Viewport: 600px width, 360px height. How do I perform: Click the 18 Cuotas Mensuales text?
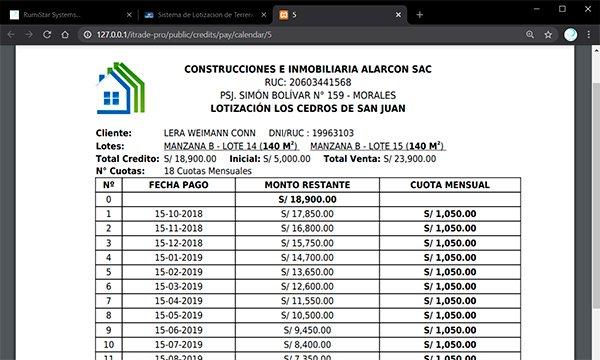[x=208, y=171]
